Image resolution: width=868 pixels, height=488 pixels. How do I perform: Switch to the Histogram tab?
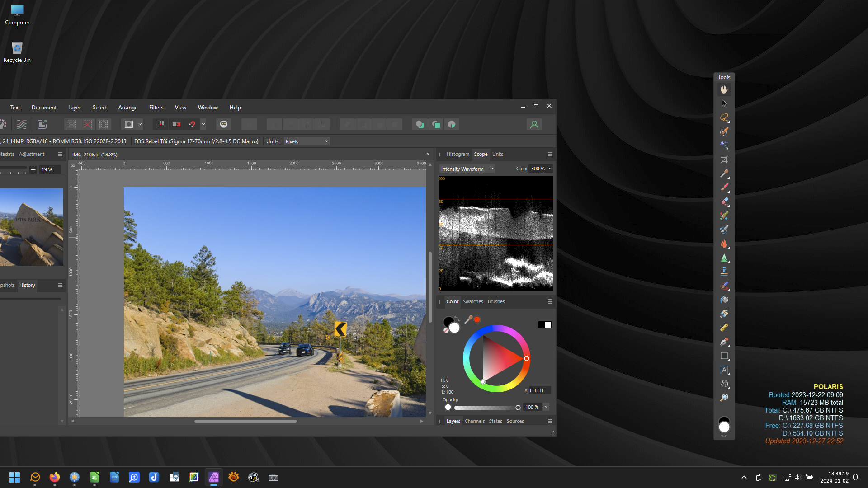[x=458, y=154]
